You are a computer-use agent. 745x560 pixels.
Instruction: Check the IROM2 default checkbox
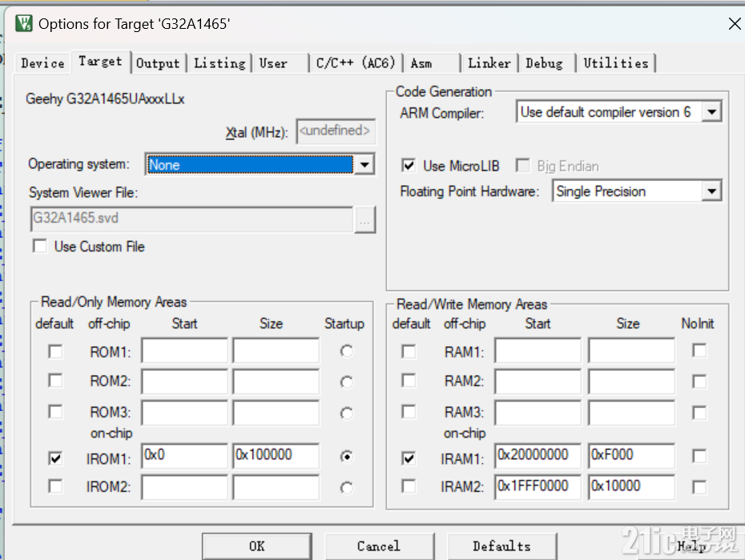click(55, 486)
